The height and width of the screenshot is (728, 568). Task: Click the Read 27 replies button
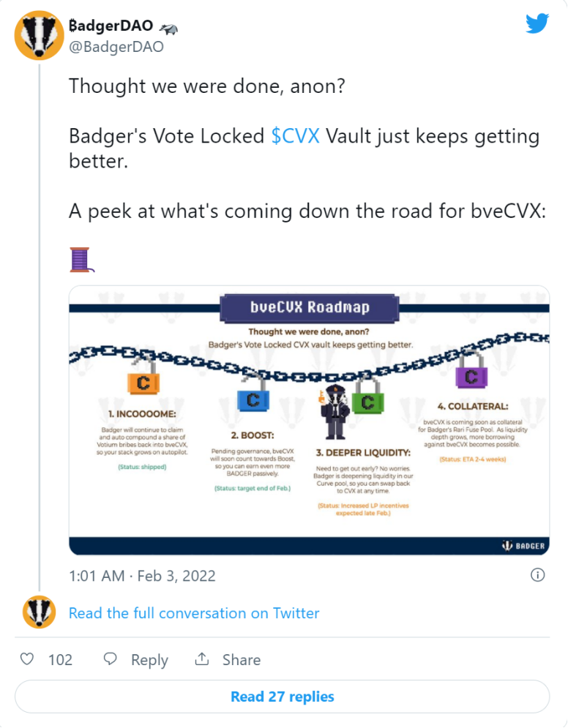point(283,697)
